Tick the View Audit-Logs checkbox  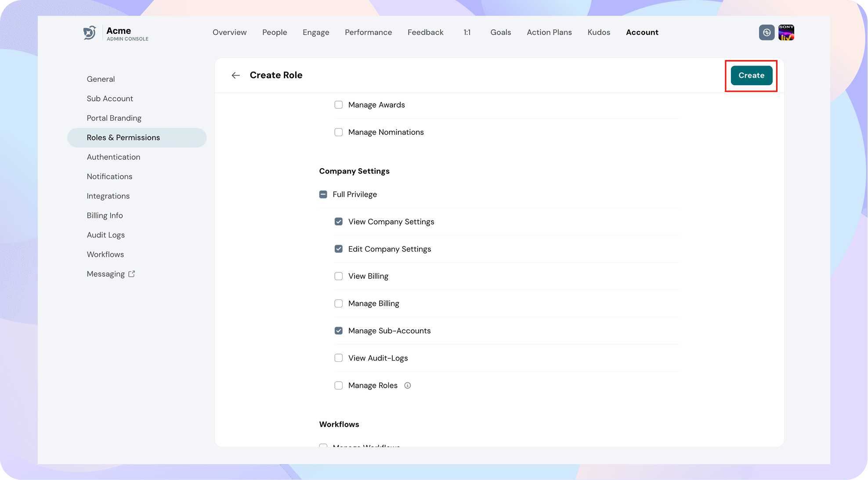(339, 358)
